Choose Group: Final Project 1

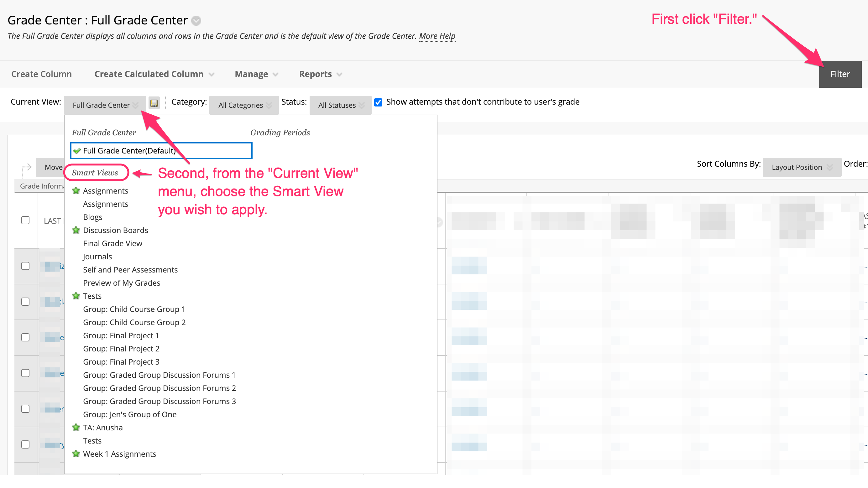(x=121, y=335)
